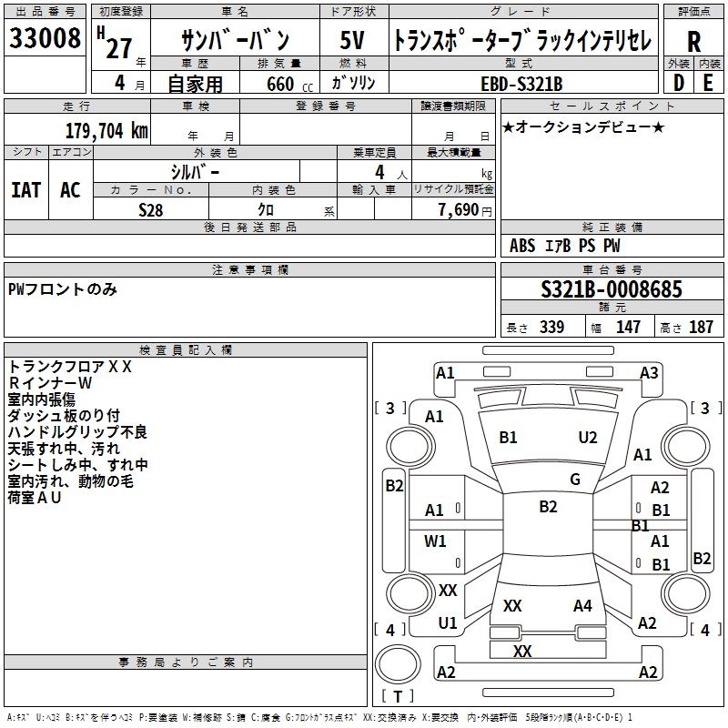Click the interior grade E

[708, 83]
